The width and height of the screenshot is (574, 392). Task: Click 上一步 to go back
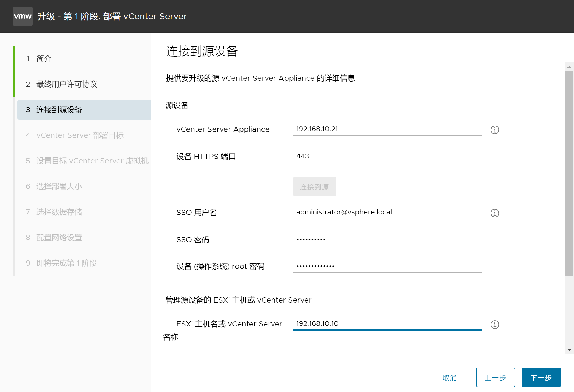[x=495, y=377]
